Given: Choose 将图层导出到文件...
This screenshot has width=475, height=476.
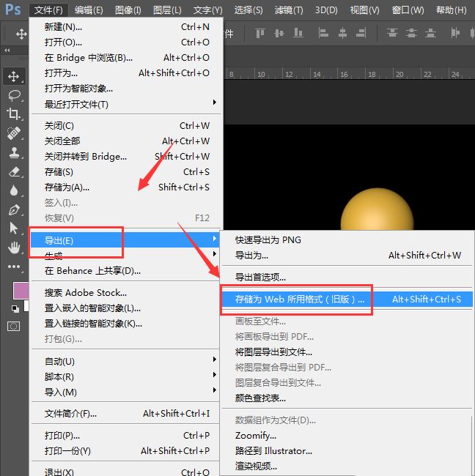Looking at the screenshot, I should click(347, 352).
